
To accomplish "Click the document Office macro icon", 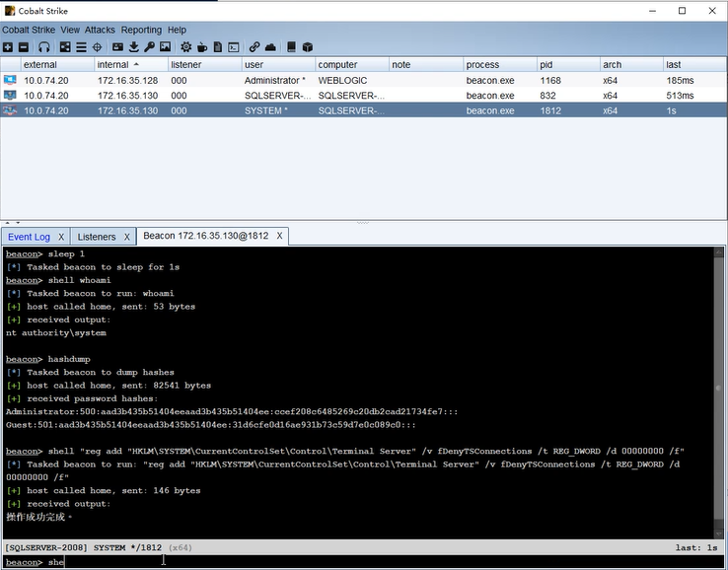I will [218, 47].
